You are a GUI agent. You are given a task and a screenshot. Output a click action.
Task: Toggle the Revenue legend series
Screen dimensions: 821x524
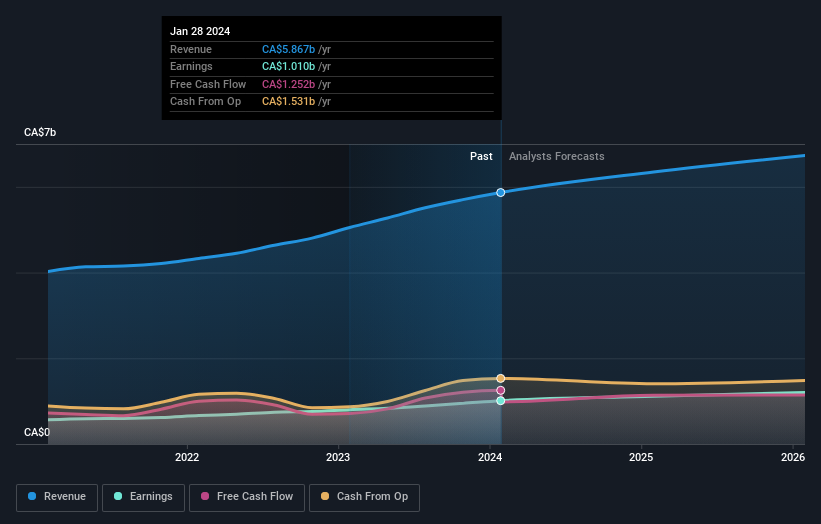point(57,497)
